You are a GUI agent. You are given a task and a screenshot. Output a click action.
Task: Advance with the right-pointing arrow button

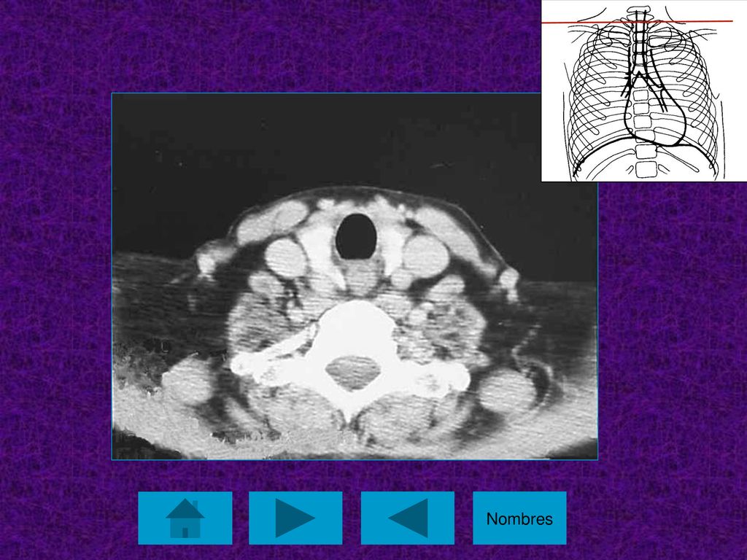tap(295, 518)
